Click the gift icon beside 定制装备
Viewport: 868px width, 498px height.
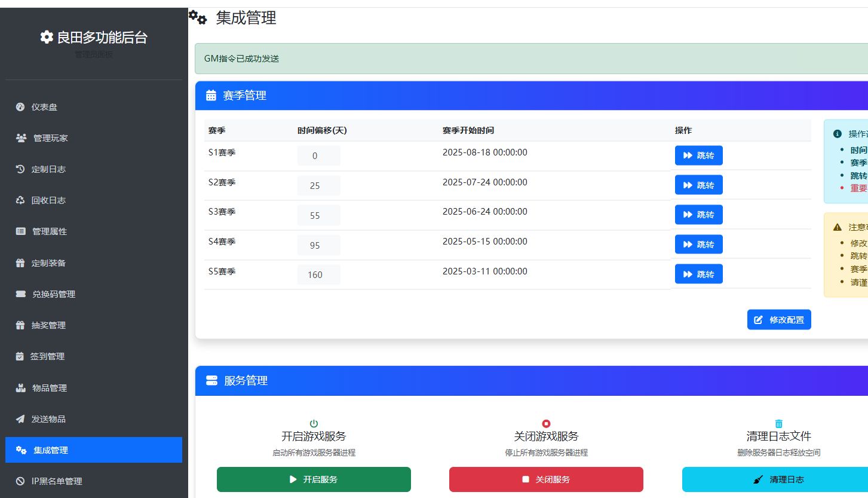coord(20,263)
